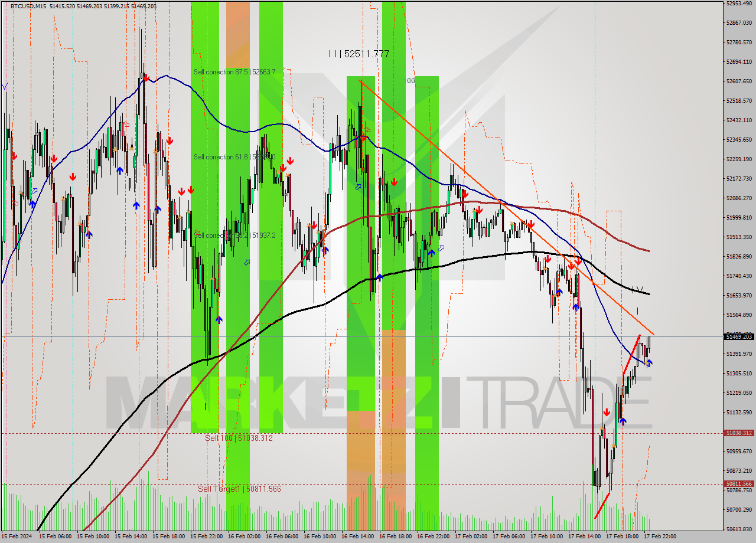
Task: Click the BTCUSD,M15 chart title text
Action: click(29, 6)
